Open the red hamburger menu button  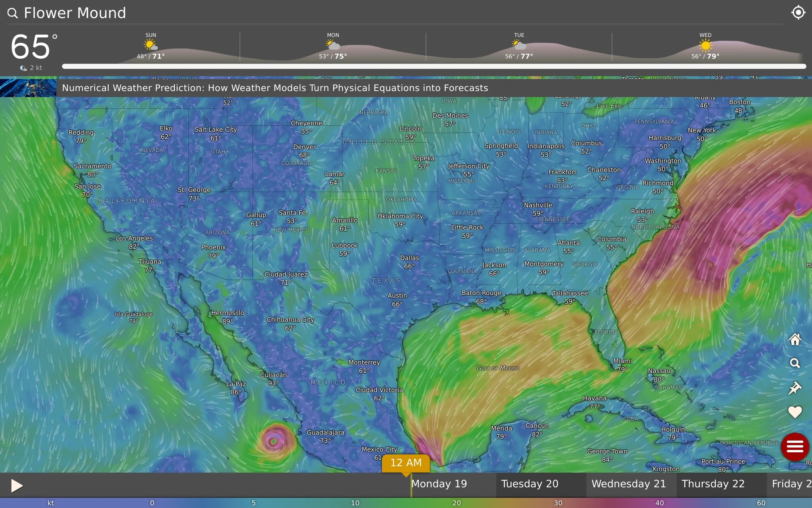tap(795, 447)
